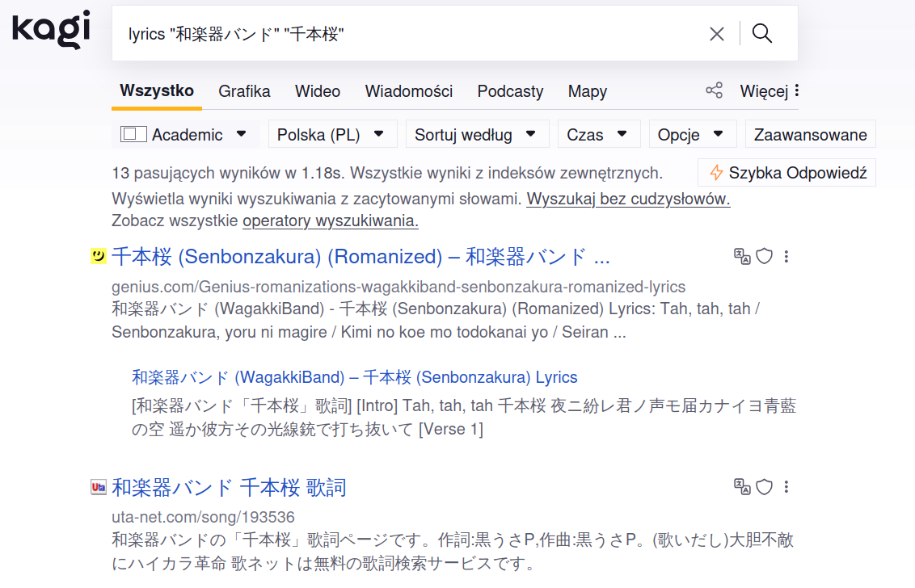Click the Kagi logo
Viewport: 915px width, 588px height.
click(50, 29)
